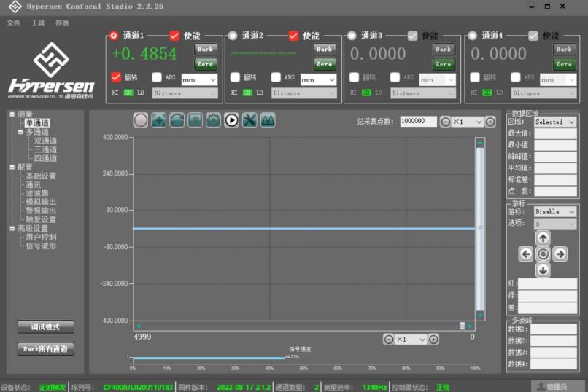Open the 区域 Selected dropdown
Viewport: 588px width, 392px height.
555,122
